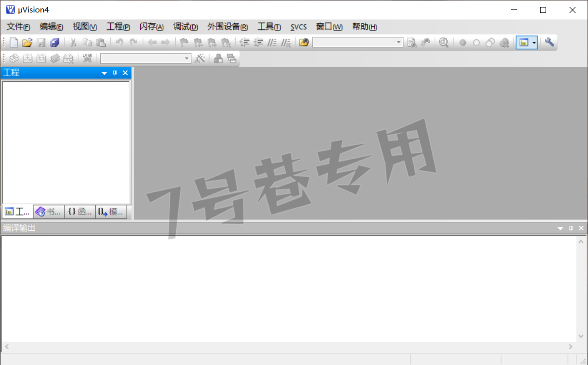Screen dimensions: 588x365
Task: Click the Batch Build icon
Action: pyautogui.click(x=55, y=58)
